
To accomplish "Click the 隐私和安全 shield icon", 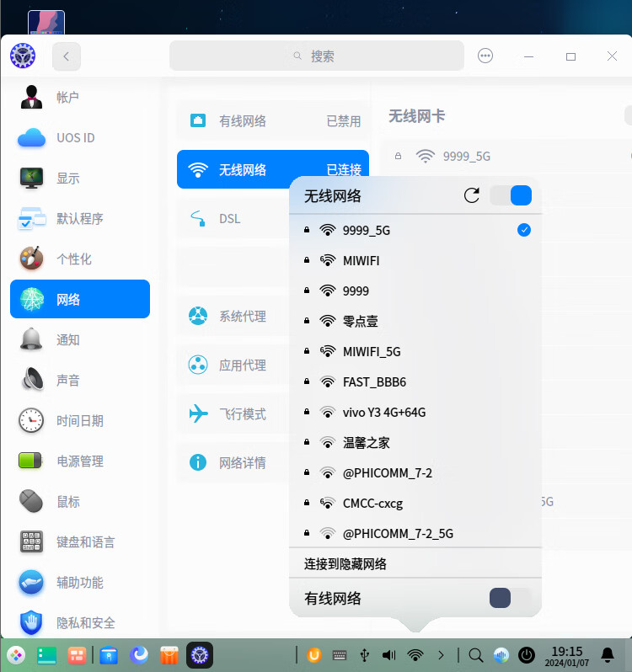I will tap(31, 622).
